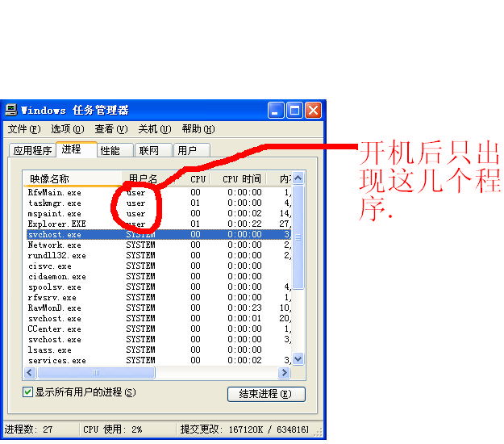This screenshot has width=504, height=444.
Task: Select the cisvc.exe process row
Action: pyautogui.click(x=159, y=266)
